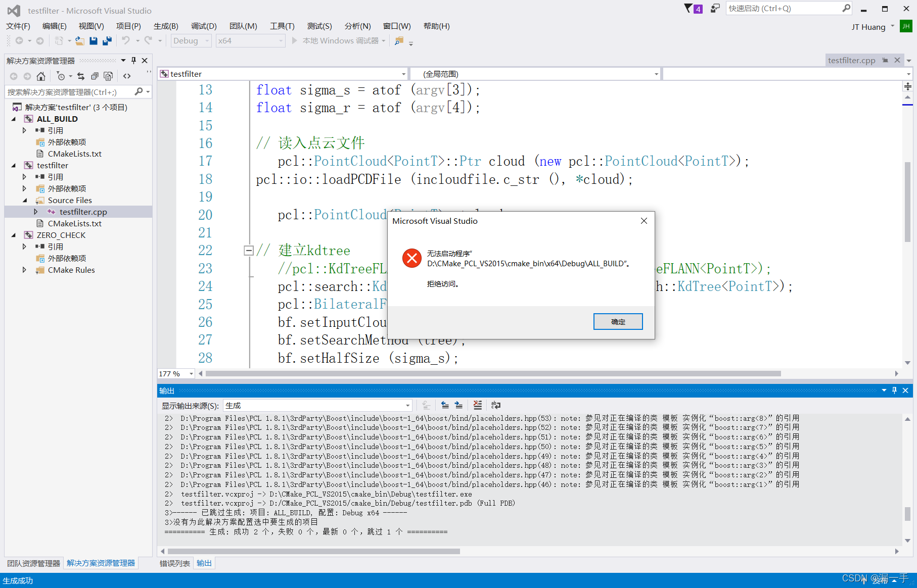Click the Quick Launch search magnifier icon
The width and height of the screenshot is (917, 588).
click(x=846, y=8)
